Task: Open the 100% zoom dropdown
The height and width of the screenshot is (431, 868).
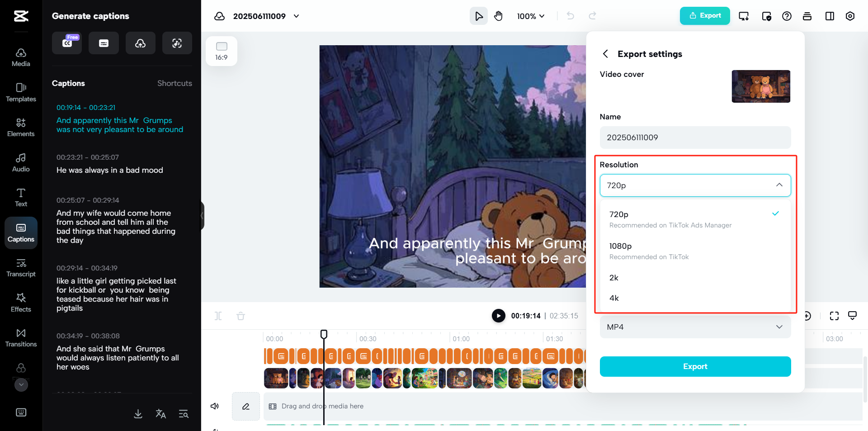Action: coord(531,16)
